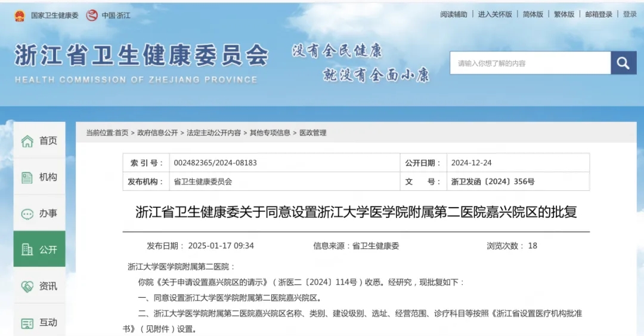Click the house icon beside 首页
This screenshot has width=644, height=336.
[27, 141]
